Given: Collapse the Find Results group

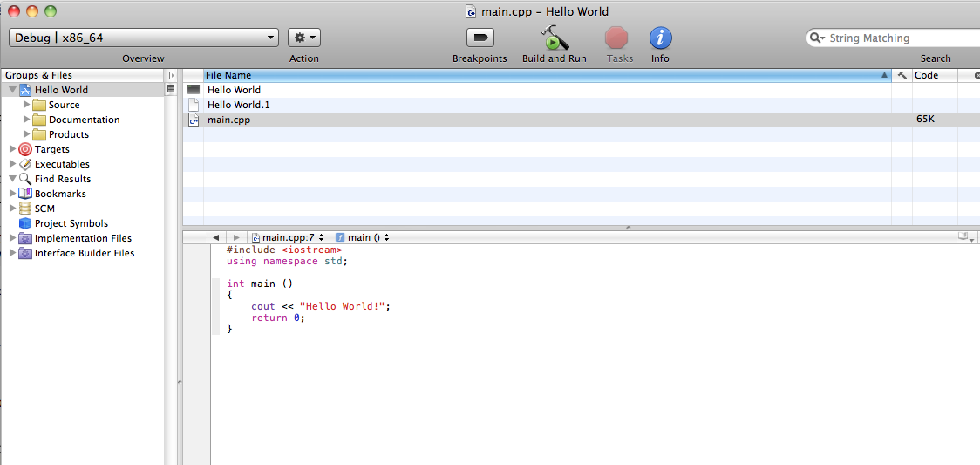Looking at the screenshot, I should point(12,179).
